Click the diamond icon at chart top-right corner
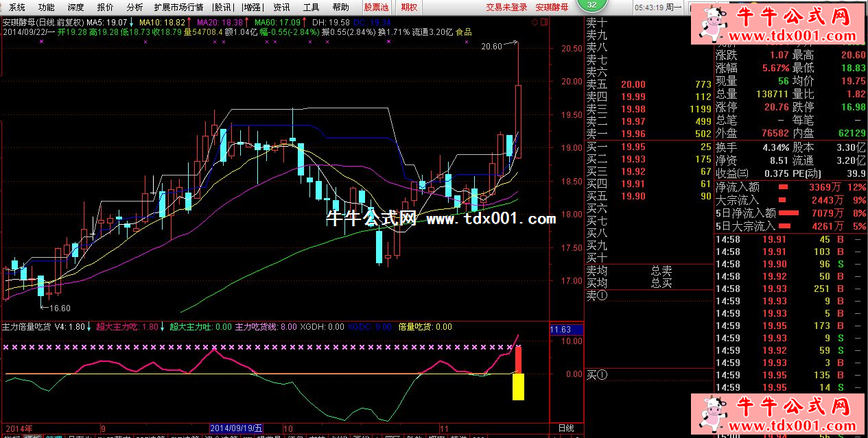The width and height of the screenshot is (868, 438). click(x=535, y=22)
